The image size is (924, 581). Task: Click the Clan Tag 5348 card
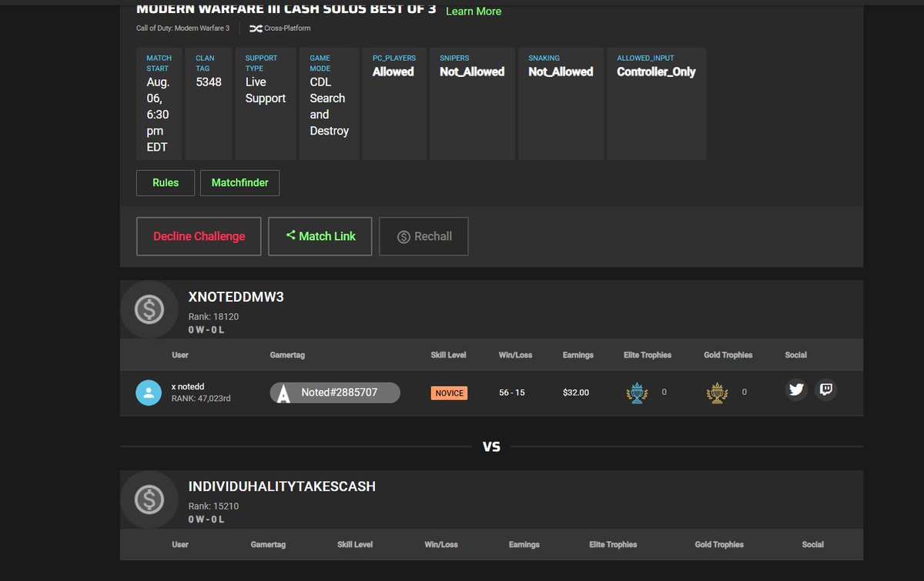[209, 104]
